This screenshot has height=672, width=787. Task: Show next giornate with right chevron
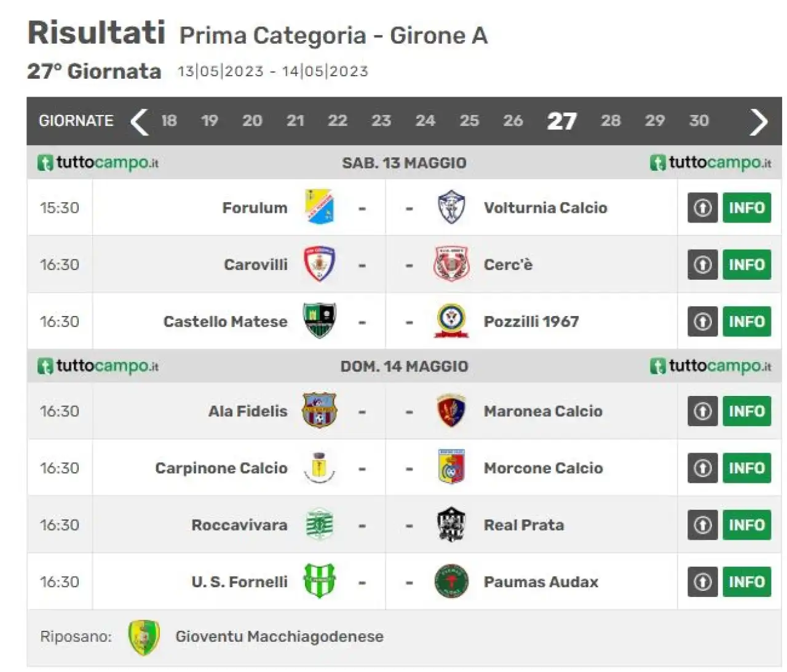(759, 121)
